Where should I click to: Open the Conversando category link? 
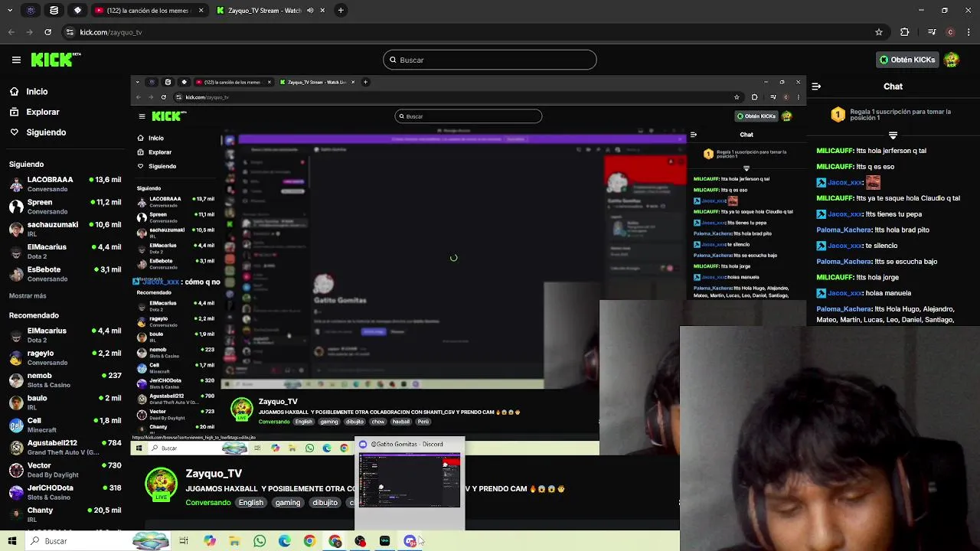tap(207, 503)
